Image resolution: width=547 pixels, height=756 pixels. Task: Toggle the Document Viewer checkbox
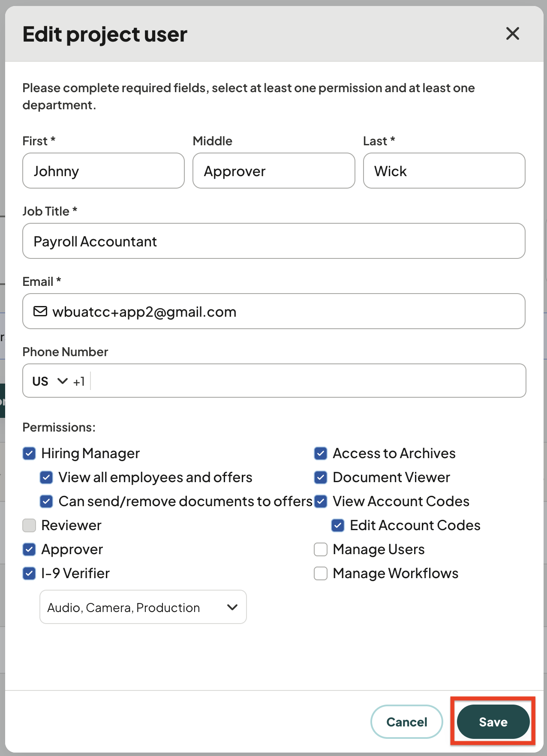click(x=321, y=477)
